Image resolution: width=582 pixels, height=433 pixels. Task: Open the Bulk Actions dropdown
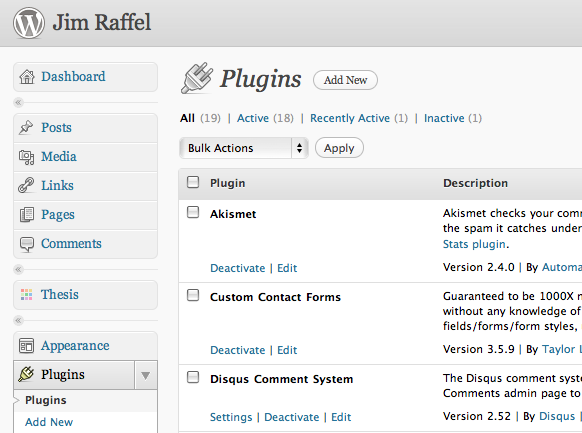click(x=244, y=148)
